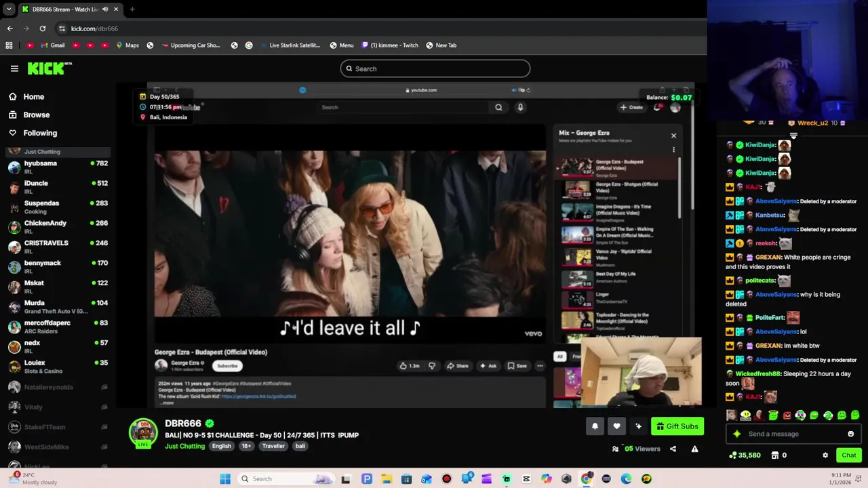This screenshot has height=488, width=868.
Task: Open Murda channel in sidebar
Action: click(x=58, y=306)
